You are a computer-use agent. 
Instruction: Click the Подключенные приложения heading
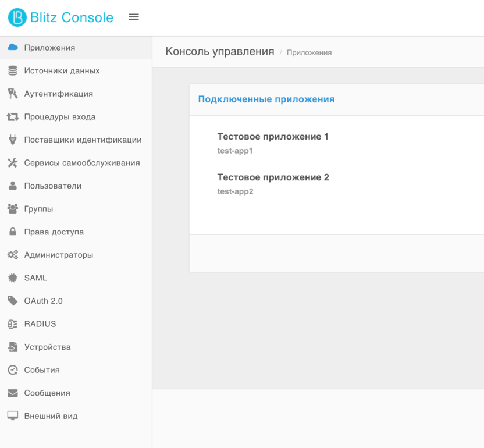pyautogui.click(x=266, y=99)
